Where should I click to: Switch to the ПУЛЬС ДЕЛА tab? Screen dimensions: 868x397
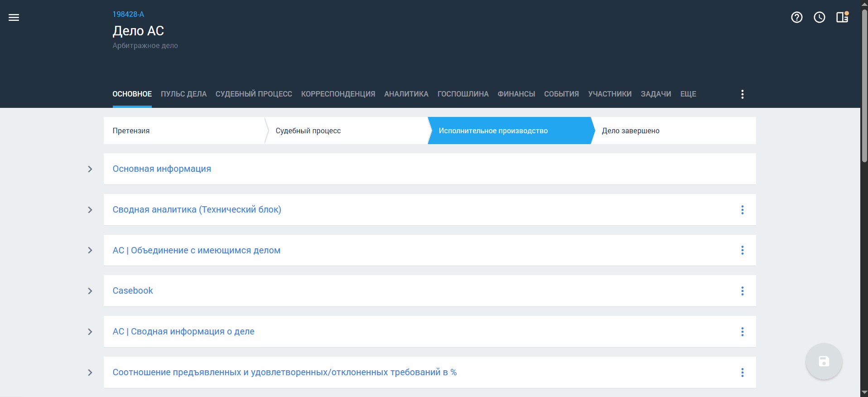point(183,94)
